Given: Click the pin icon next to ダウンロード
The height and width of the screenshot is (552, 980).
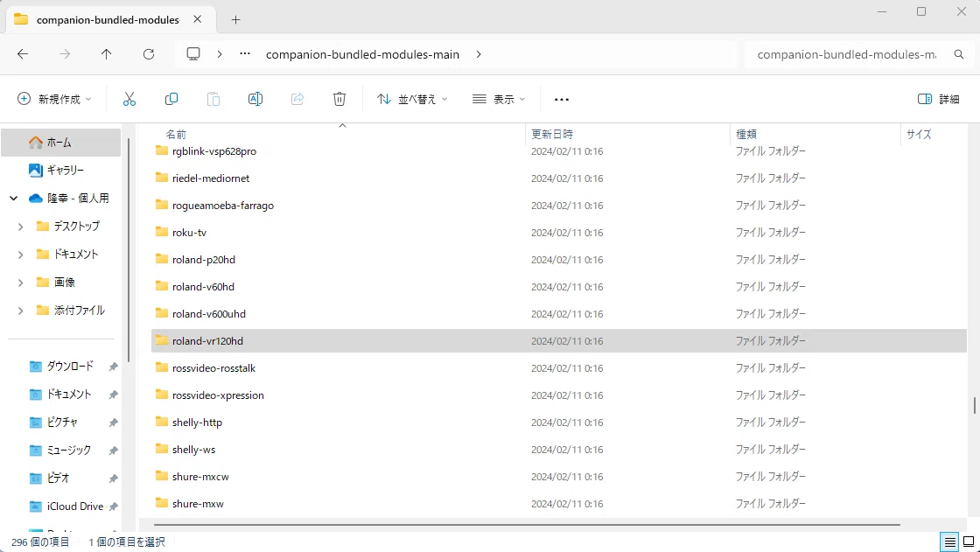Looking at the screenshot, I should click(113, 367).
